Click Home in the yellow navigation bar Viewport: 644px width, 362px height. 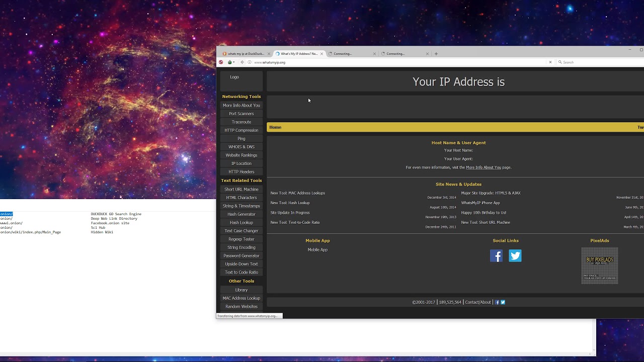point(275,127)
